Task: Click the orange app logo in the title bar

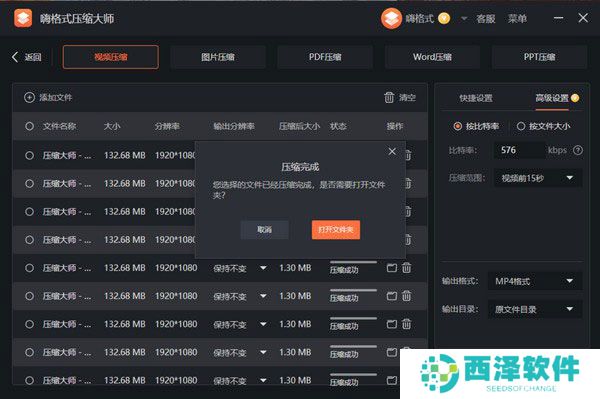Action: [x=23, y=18]
